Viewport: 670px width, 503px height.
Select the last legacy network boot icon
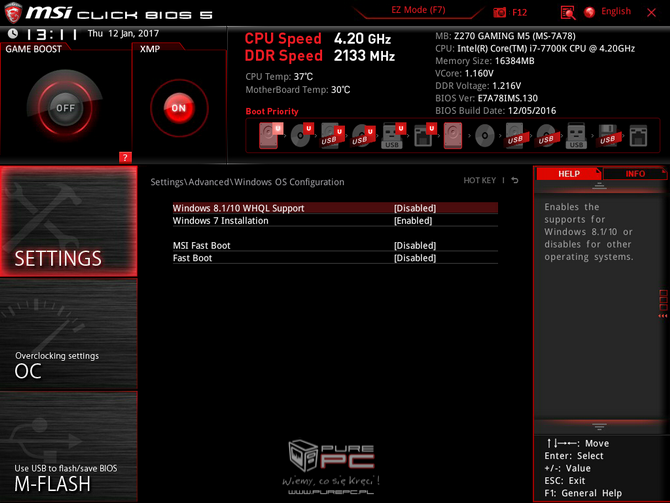tap(638, 136)
